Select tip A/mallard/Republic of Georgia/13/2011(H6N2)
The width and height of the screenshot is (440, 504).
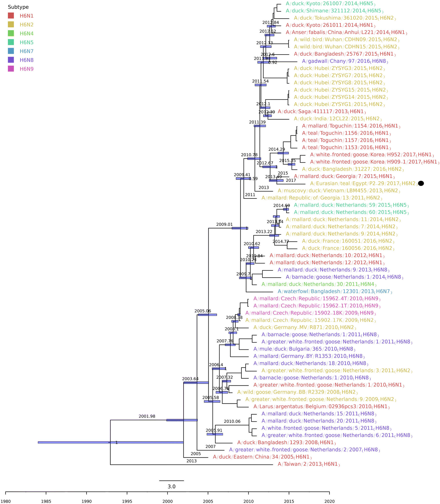pos(322,198)
